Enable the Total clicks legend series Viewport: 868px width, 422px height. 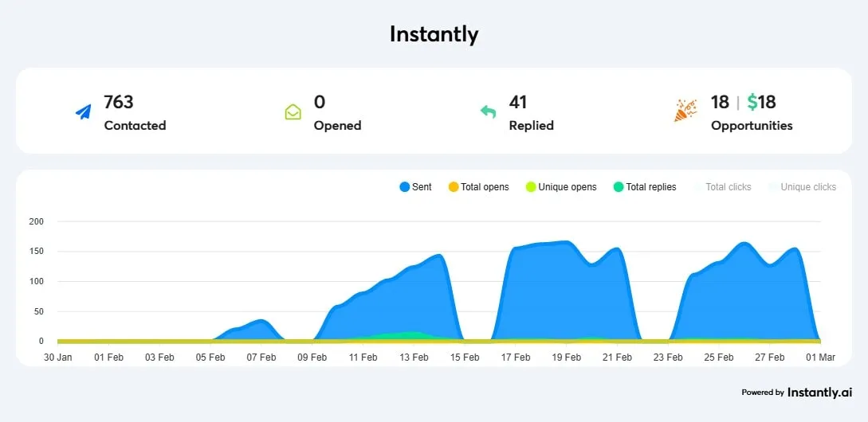point(722,187)
